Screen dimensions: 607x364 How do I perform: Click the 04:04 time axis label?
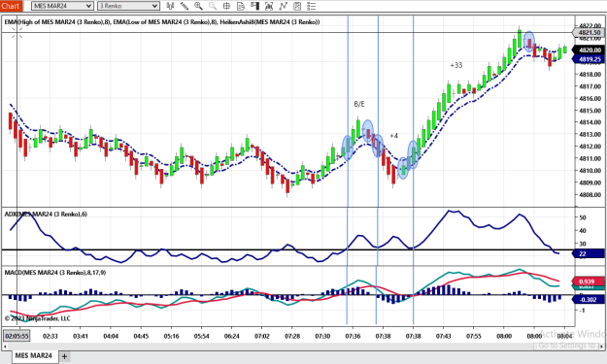pos(111,336)
